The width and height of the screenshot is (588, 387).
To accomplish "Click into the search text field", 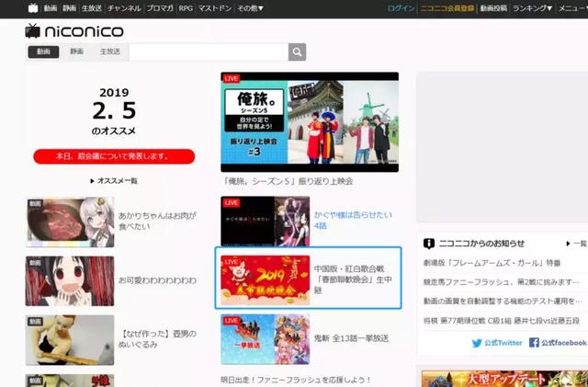I will point(209,51).
